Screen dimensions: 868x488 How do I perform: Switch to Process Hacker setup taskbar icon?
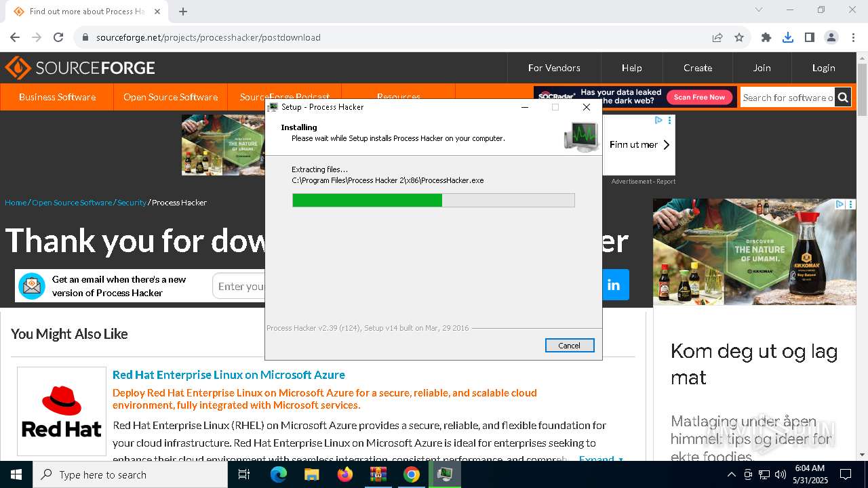444,474
